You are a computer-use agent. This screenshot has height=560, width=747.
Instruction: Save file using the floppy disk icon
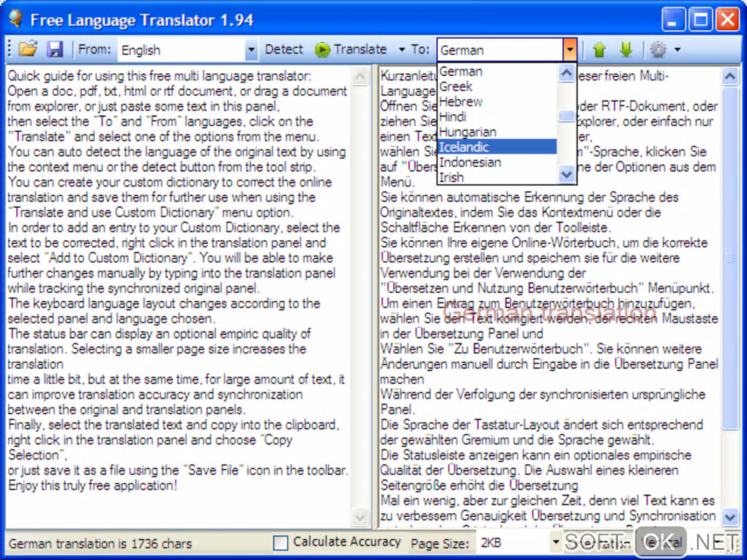[55, 49]
